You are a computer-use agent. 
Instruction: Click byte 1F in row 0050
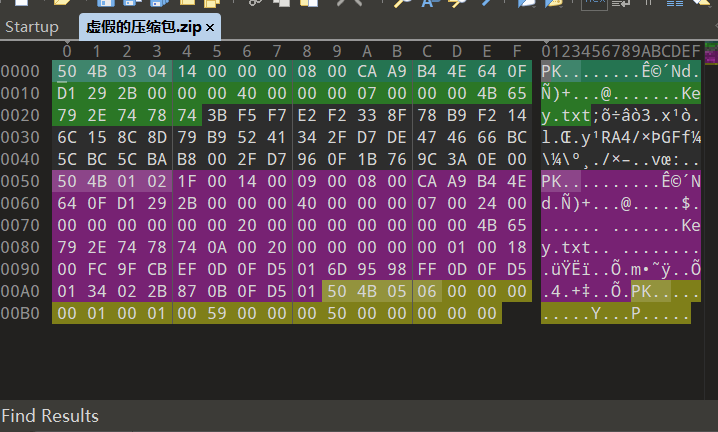(187, 181)
